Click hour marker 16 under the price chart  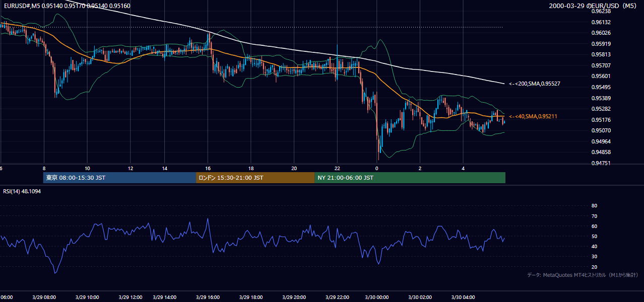208,168
